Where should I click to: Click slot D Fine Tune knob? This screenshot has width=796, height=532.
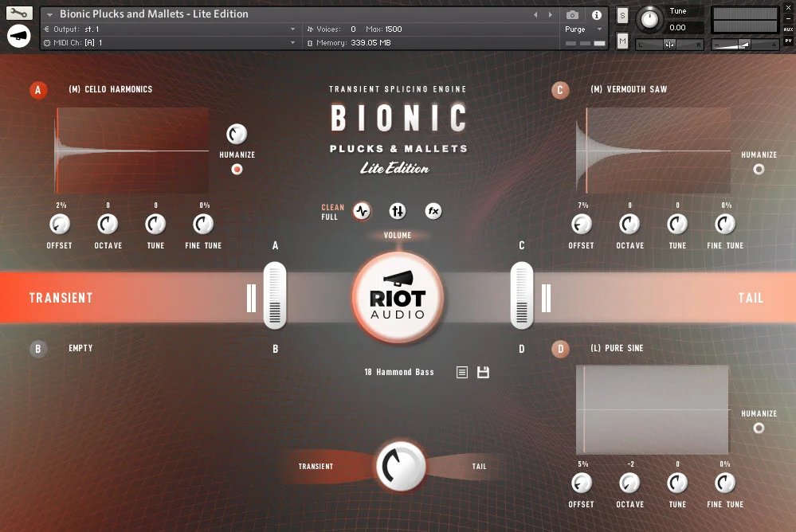coord(725,483)
